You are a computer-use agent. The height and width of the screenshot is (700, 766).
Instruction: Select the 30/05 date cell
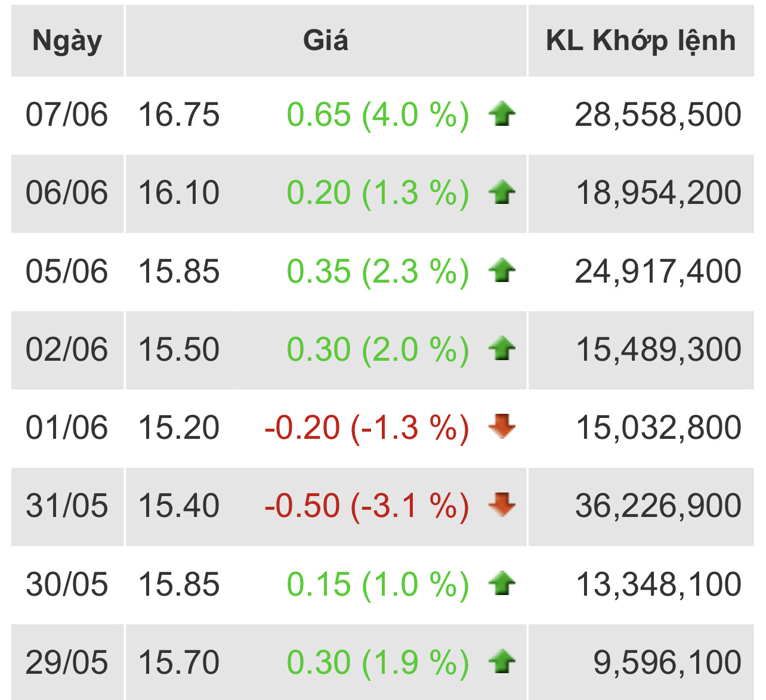tap(67, 584)
